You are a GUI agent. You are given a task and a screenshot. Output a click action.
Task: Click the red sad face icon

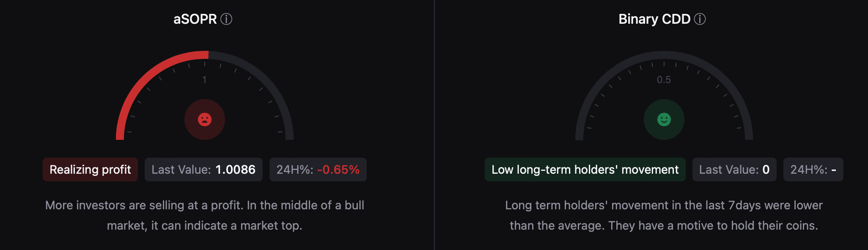coord(205,119)
